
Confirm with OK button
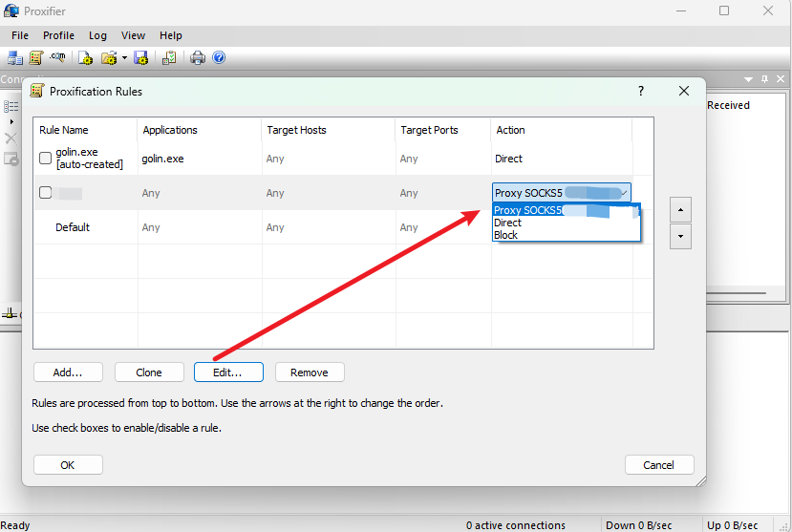(x=68, y=464)
